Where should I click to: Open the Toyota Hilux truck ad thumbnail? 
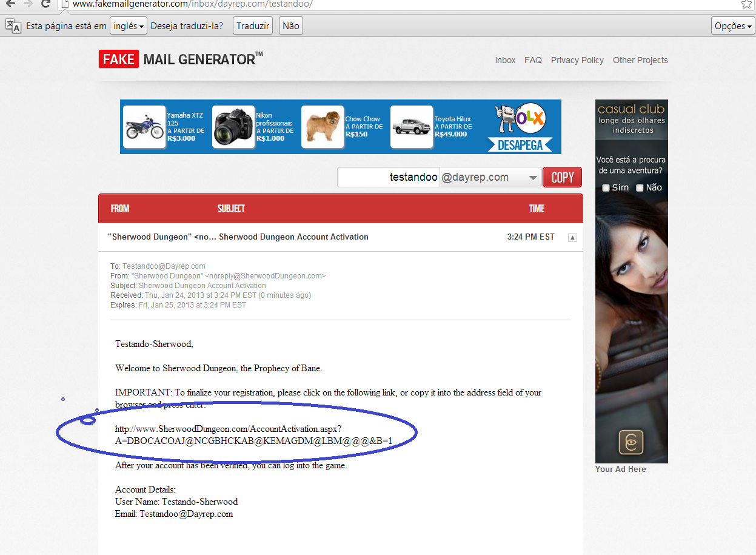(x=412, y=127)
